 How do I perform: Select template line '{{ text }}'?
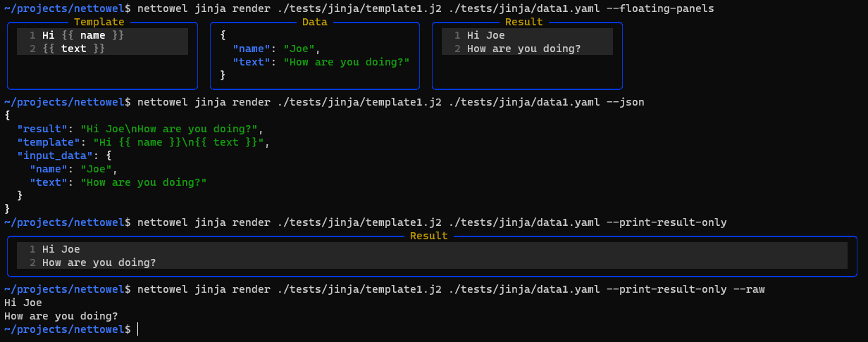click(x=73, y=49)
